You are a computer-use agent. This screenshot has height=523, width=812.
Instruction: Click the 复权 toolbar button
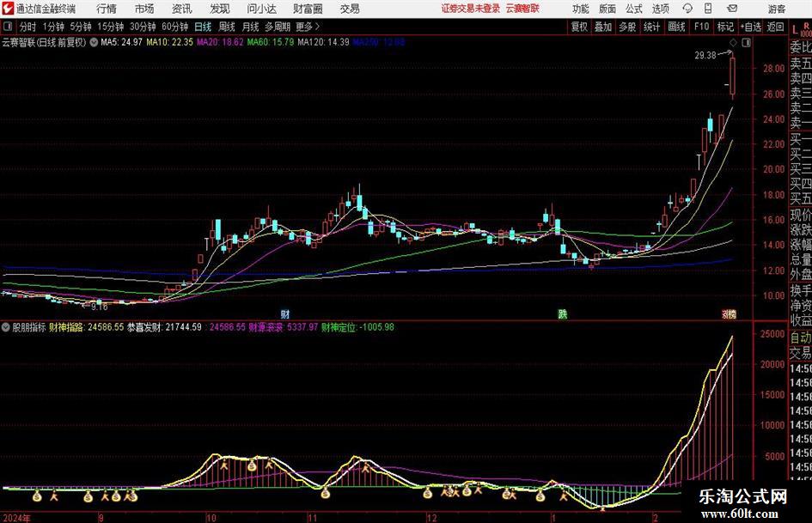click(x=579, y=27)
